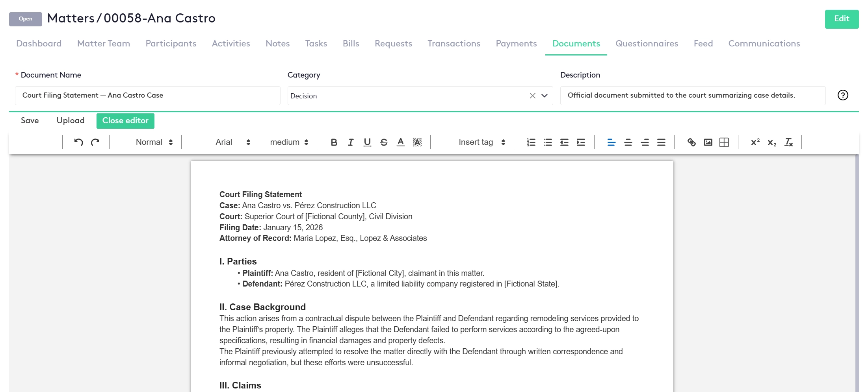Screen dimensions: 868x392
Task: Open the medium font size dropdown
Action: tap(290, 142)
